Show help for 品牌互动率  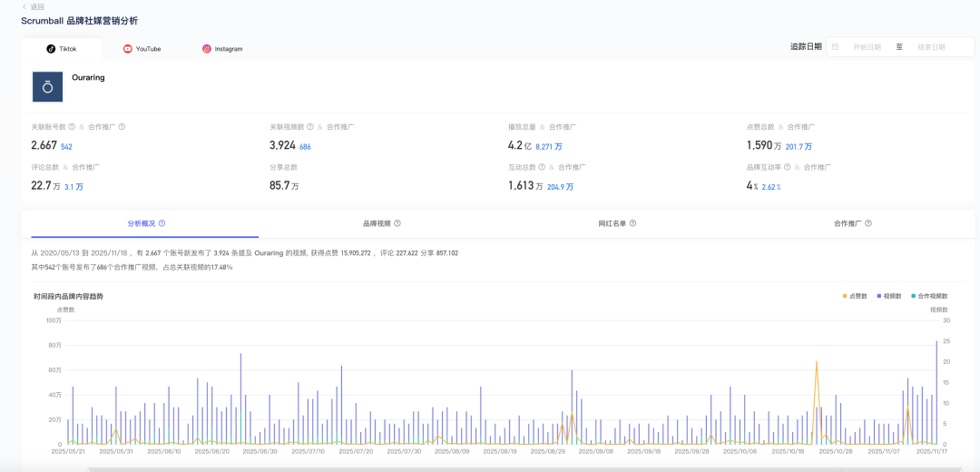pyautogui.click(x=788, y=168)
